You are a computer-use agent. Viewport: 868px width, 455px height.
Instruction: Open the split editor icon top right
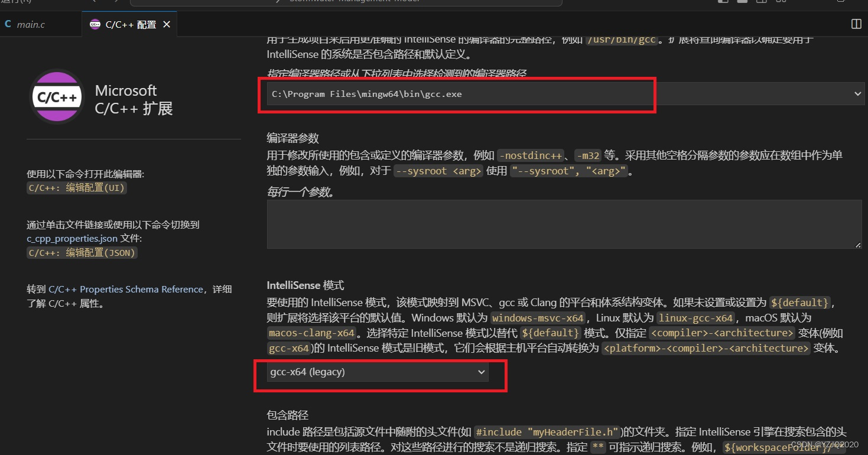click(856, 24)
